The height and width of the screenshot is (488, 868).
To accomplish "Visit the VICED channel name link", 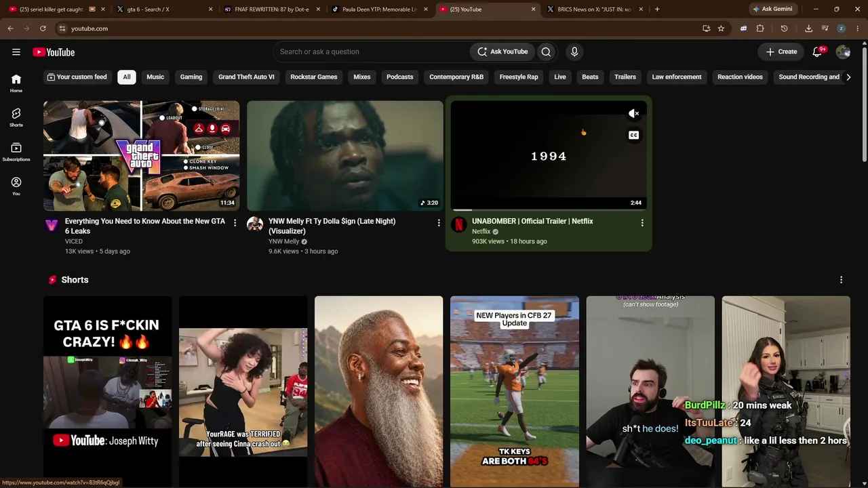I will coord(74,241).
